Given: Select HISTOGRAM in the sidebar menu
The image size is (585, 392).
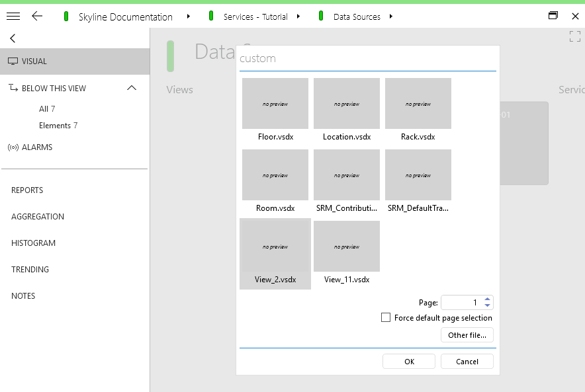Looking at the screenshot, I should pos(32,243).
